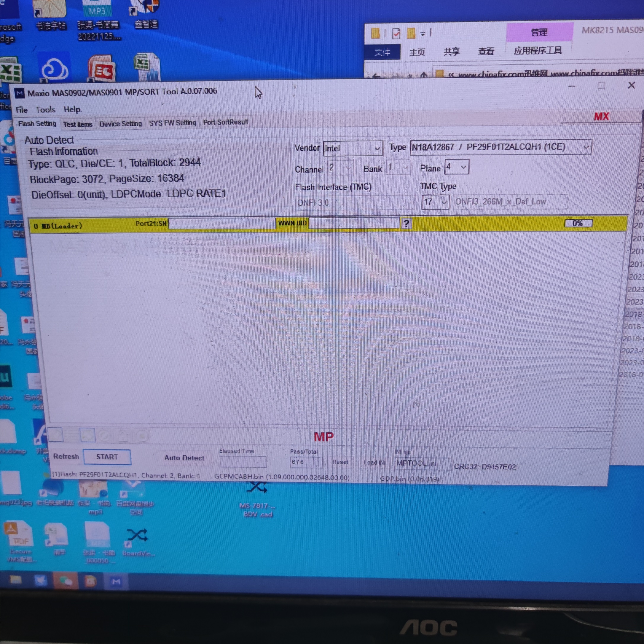Click the START button

[107, 457]
